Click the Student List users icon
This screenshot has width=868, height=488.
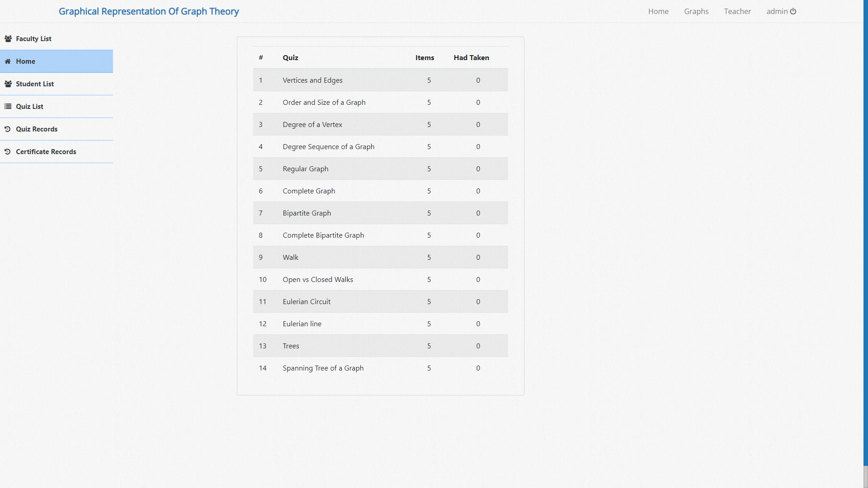coord(8,84)
